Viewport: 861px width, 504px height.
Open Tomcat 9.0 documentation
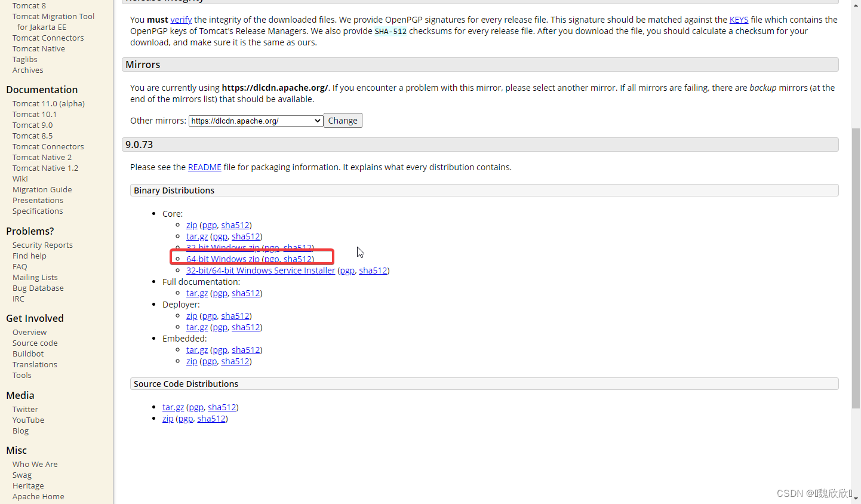coord(33,125)
